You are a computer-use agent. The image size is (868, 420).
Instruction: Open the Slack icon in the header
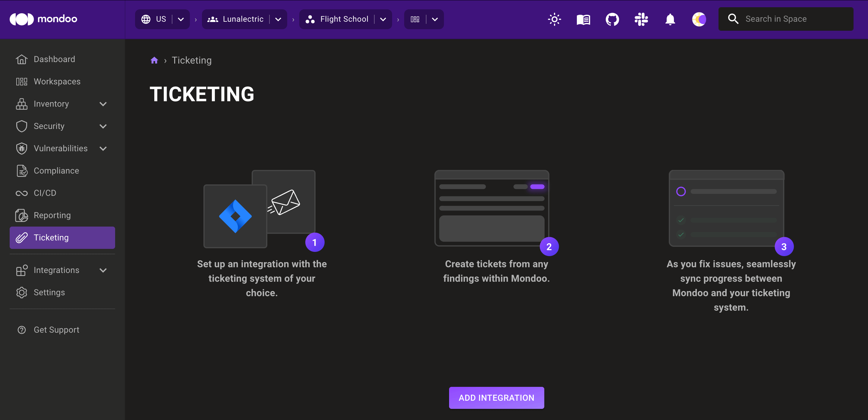(641, 19)
